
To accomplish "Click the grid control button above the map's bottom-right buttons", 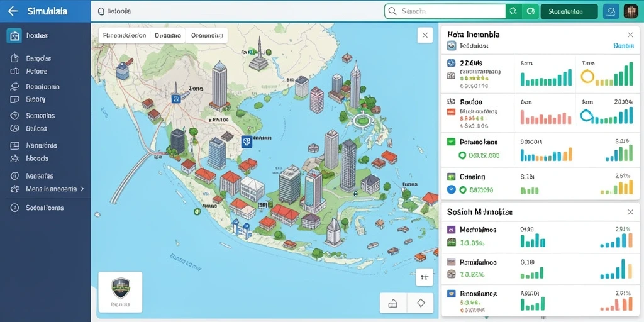I will pyautogui.click(x=425, y=277).
